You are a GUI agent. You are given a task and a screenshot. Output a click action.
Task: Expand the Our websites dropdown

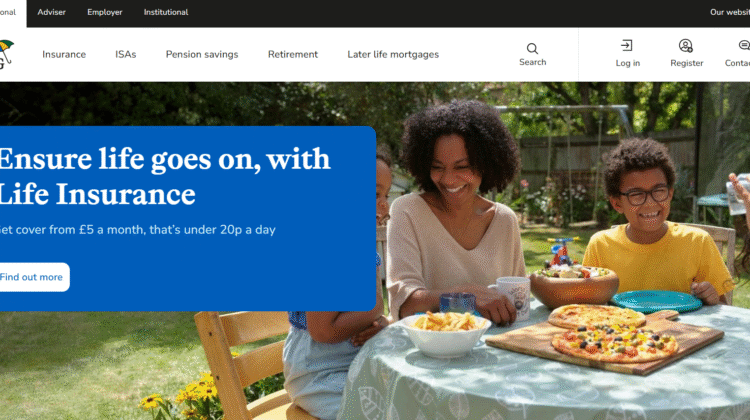730,12
